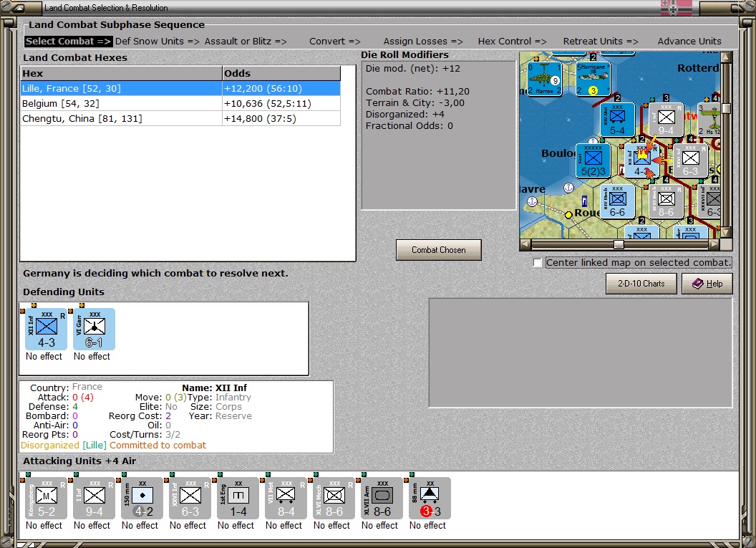This screenshot has height=548, width=756.
Task: Select the 5(2)3 unit near Boulogne on map
Action: (593, 160)
